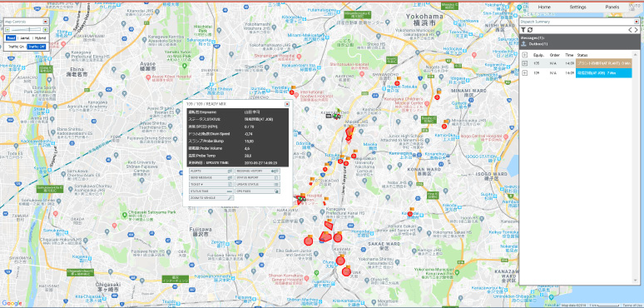Expand all rows via header plus box
Viewport: 644px width, 308px height.
coord(524,55)
